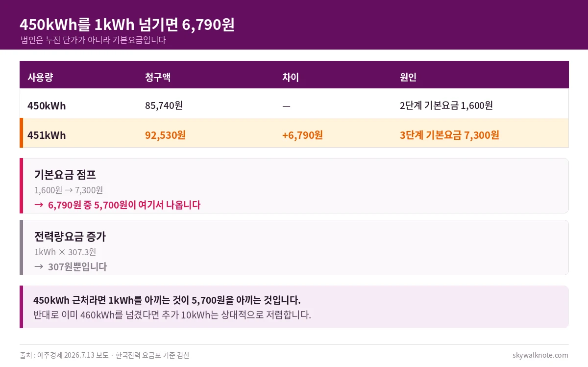Viewport: 588px width, 367px height.
Task: Click the '307원뿐입니다' text
Action: pyautogui.click(x=77, y=267)
